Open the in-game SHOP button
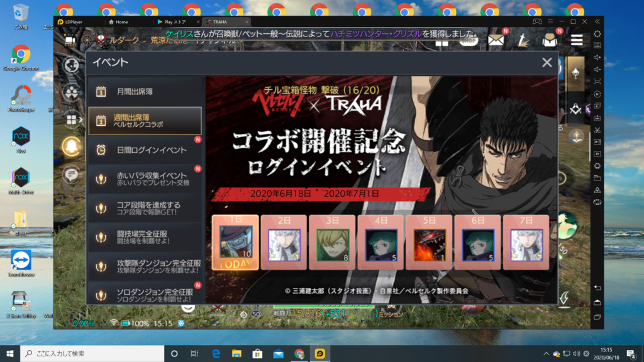 click(468, 41)
